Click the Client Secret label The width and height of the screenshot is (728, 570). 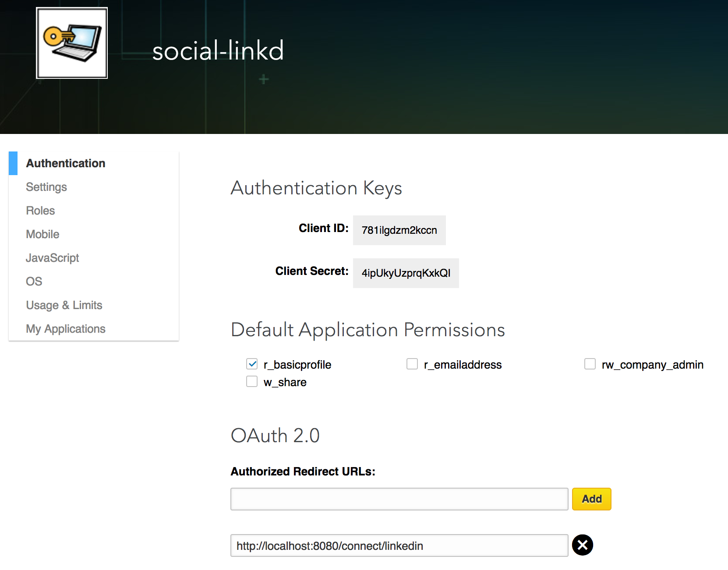pos(312,271)
